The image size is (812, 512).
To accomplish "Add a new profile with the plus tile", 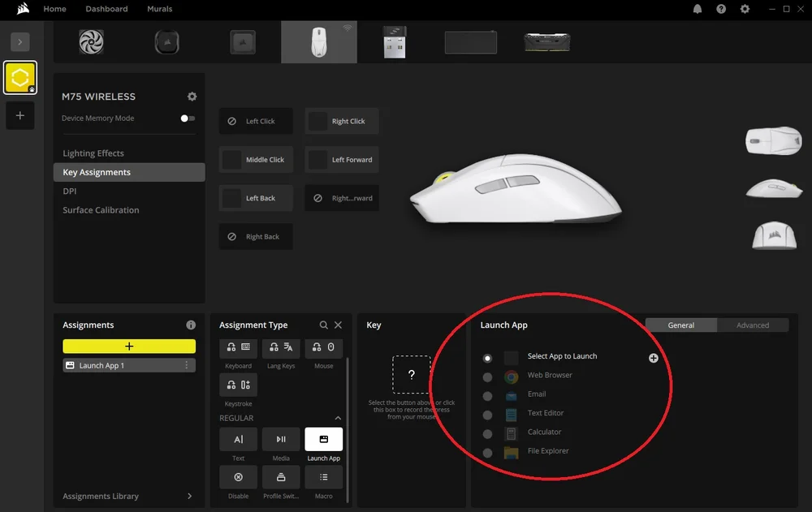I will click(20, 115).
